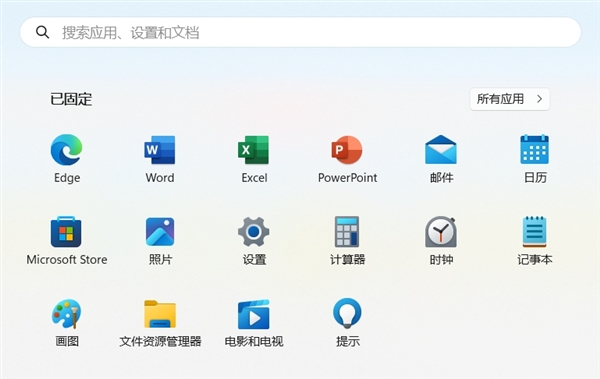Launch Microsoft Store
This screenshot has height=379, width=600.
[66, 232]
